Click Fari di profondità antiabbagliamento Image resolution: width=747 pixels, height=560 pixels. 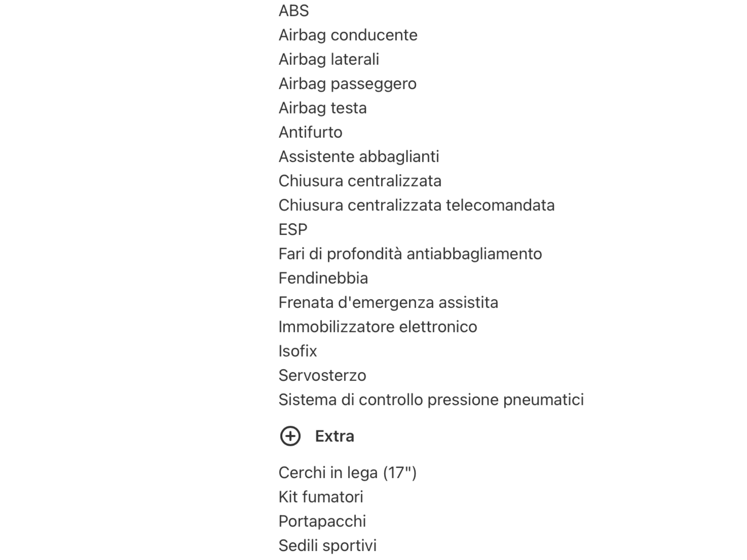pos(410,254)
